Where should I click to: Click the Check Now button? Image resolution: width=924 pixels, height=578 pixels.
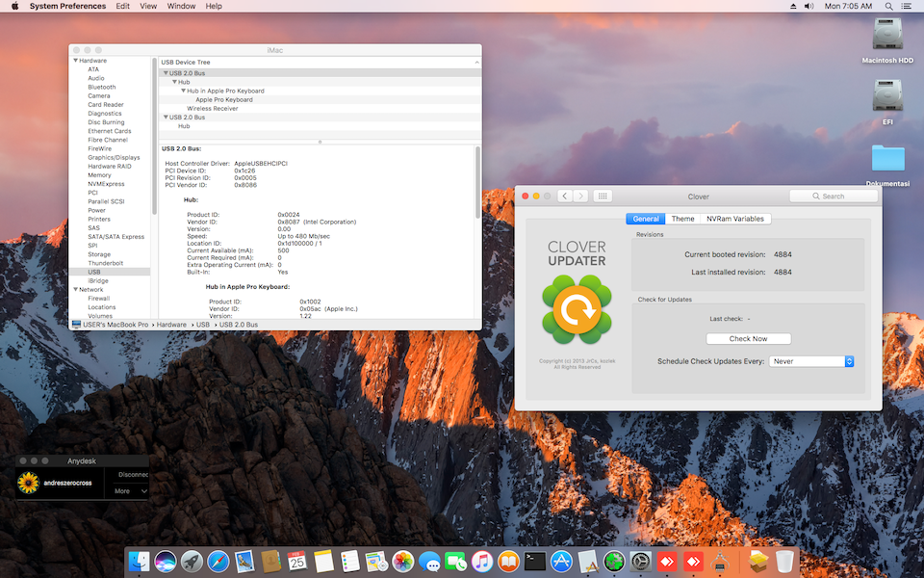(x=749, y=338)
